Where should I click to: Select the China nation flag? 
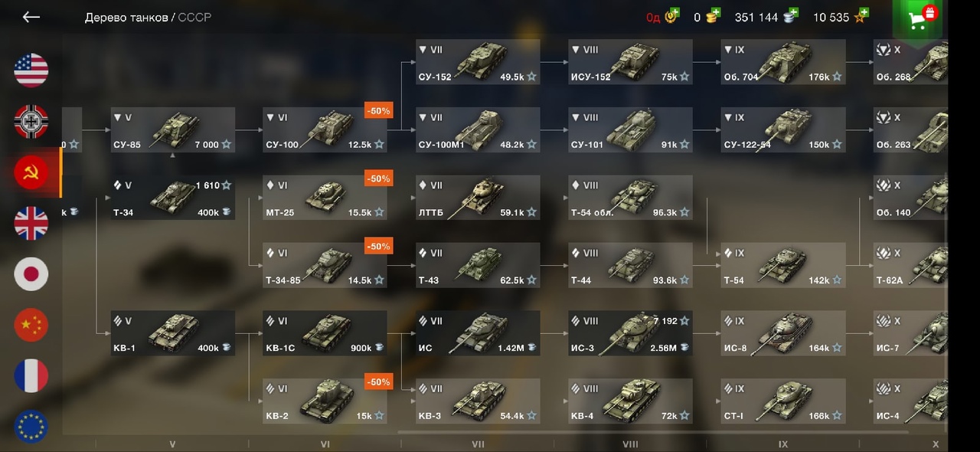(31, 325)
